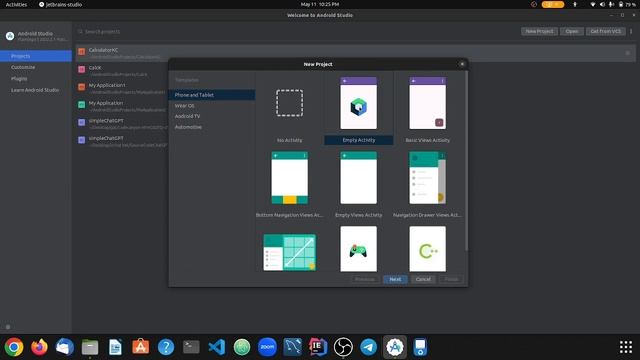Pick the responsive grid chart template

click(x=289, y=252)
